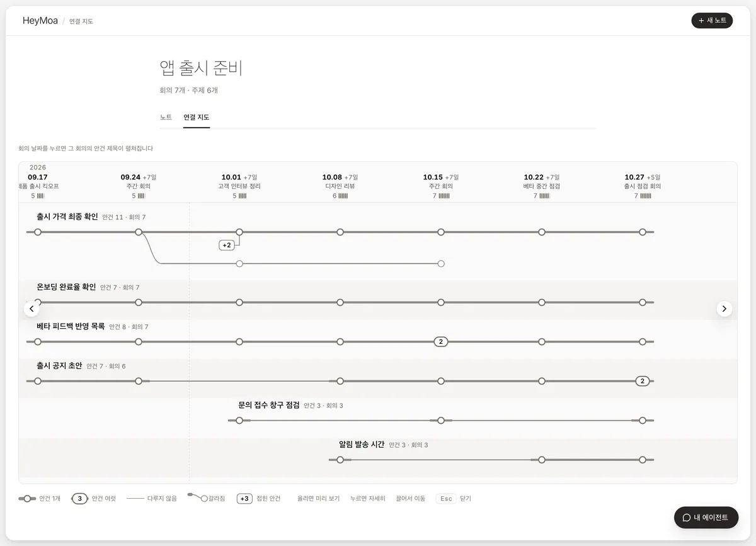Click 베타 피드백 반영 목록 node at 09.24

click(139, 342)
